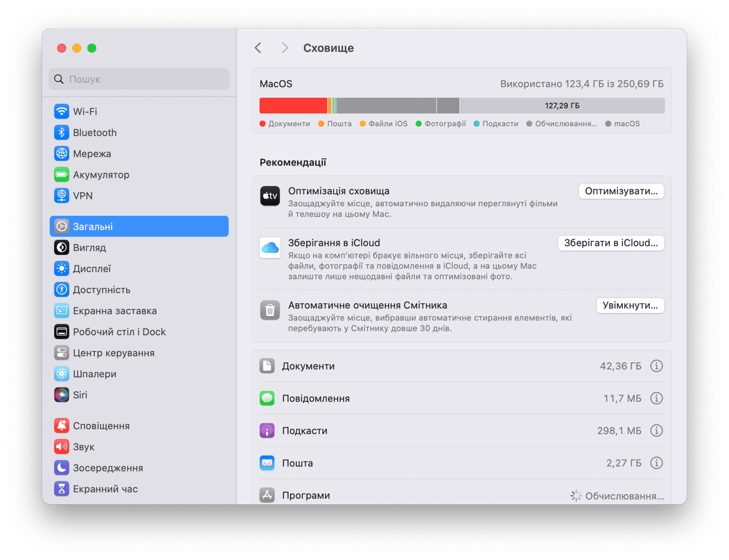729x560 pixels.
Task: Click the Документи legend red dot
Action: [263, 124]
